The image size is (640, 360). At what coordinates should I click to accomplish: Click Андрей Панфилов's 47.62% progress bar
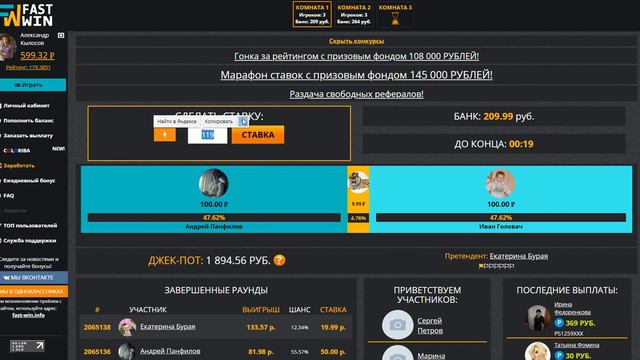point(214,218)
